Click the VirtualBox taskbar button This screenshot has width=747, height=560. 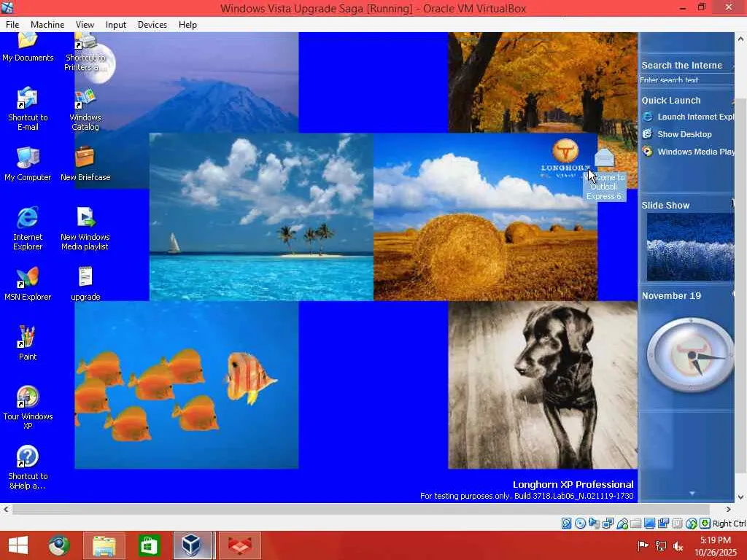(x=193, y=545)
